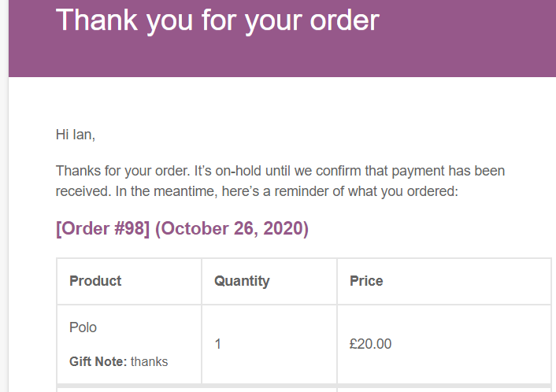The image size is (556, 392).
Task: Click the Gift Note label
Action: click(98, 362)
